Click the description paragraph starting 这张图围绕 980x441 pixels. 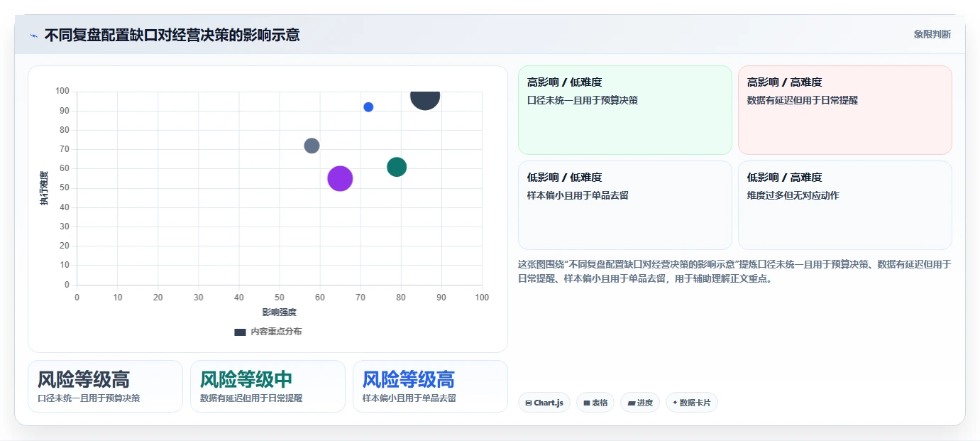coord(734,271)
